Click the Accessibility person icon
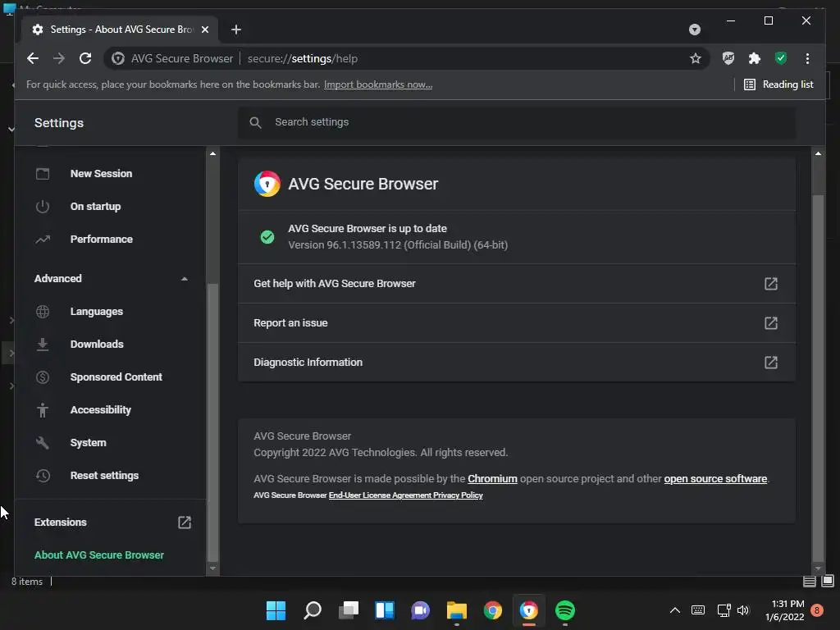The height and width of the screenshot is (630, 840). pos(43,410)
